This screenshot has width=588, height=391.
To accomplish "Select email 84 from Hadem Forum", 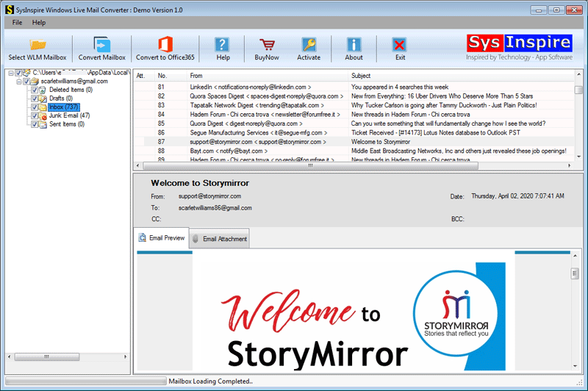I will [354, 115].
